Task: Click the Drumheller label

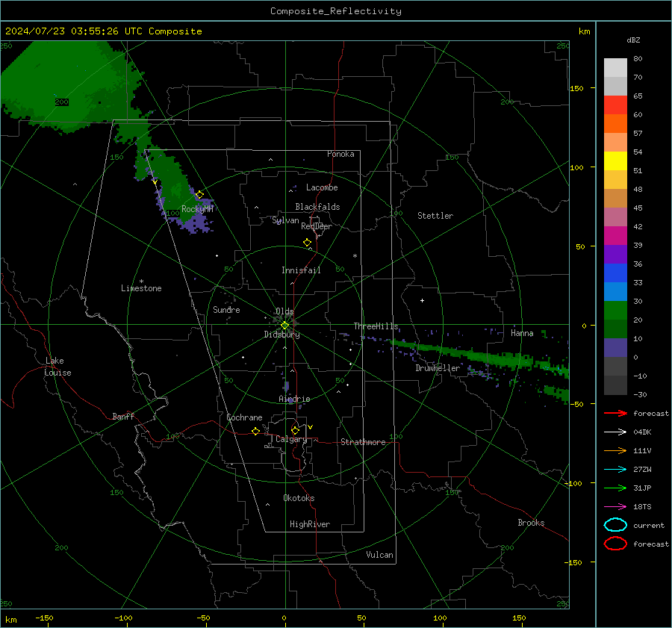Action: click(x=438, y=368)
